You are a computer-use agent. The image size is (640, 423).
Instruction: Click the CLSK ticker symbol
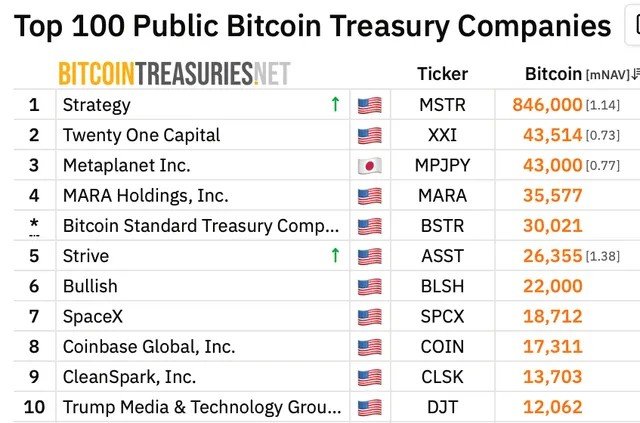point(442,377)
